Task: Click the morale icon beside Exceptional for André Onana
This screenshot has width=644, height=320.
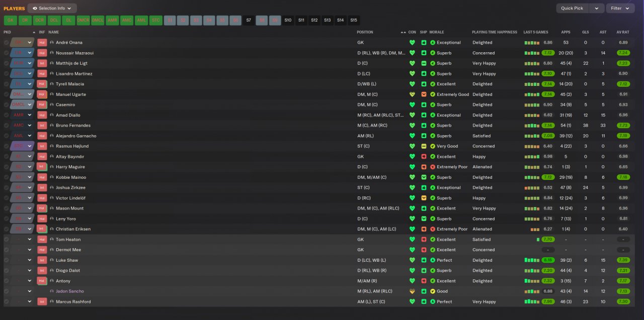Action: tap(433, 43)
